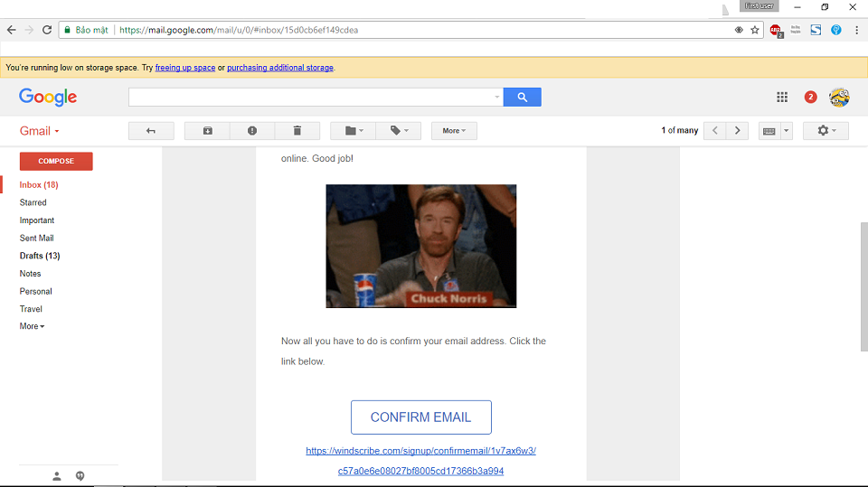The width and height of the screenshot is (868, 487).
Task: Show search options dropdown arrow
Action: tap(496, 97)
